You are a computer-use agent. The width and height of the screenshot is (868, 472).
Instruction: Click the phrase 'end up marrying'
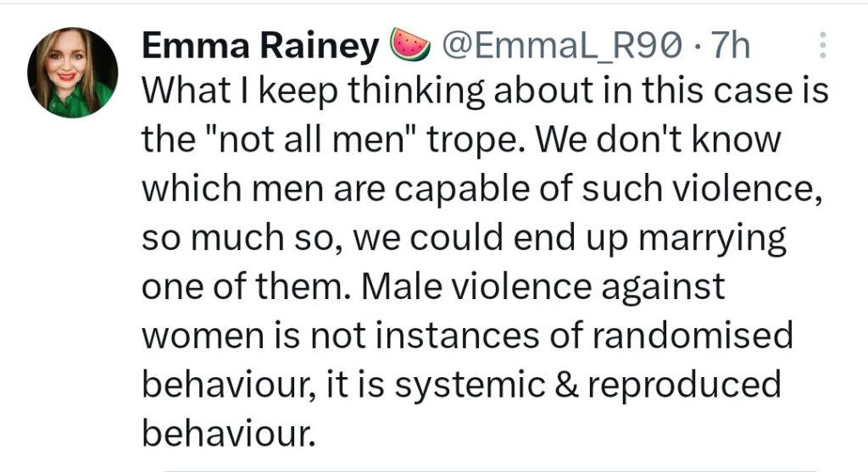(x=649, y=240)
